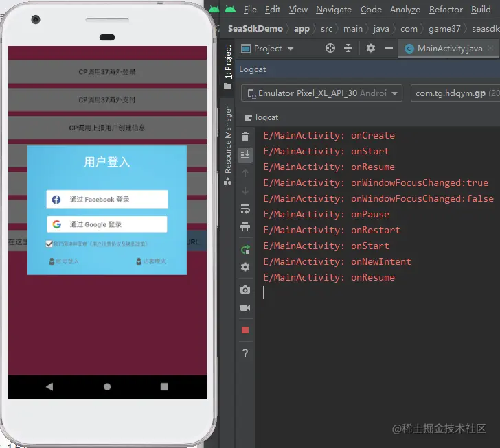The height and width of the screenshot is (448, 500).
Task: Click game37 in the breadcrumb path
Action: coord(444,29)
